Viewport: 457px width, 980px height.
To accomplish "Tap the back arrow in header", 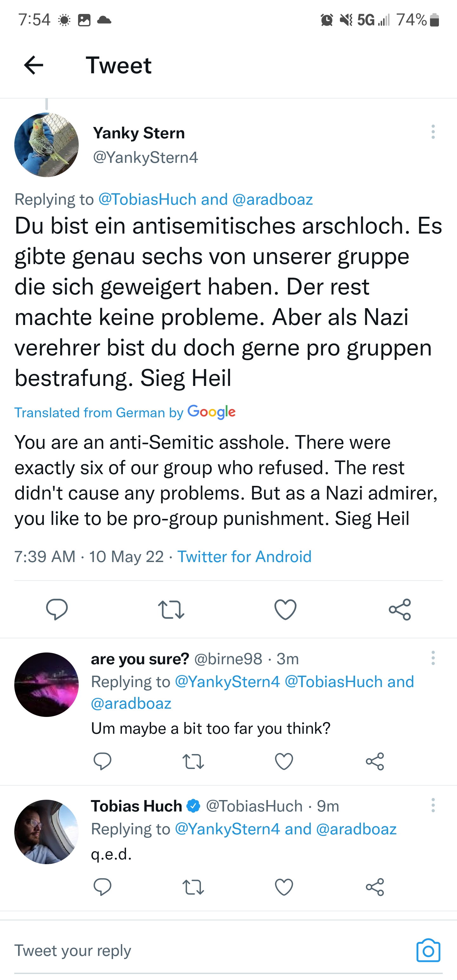I will 34,65.
